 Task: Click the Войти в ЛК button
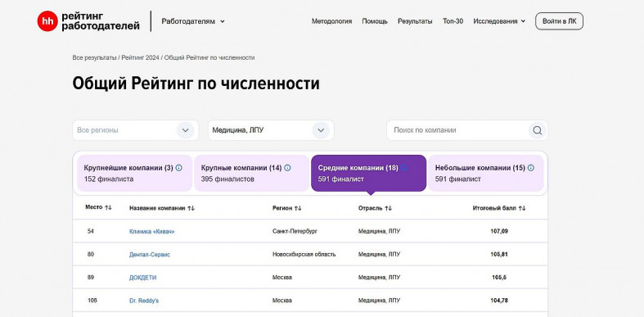(x=559, y=21)
